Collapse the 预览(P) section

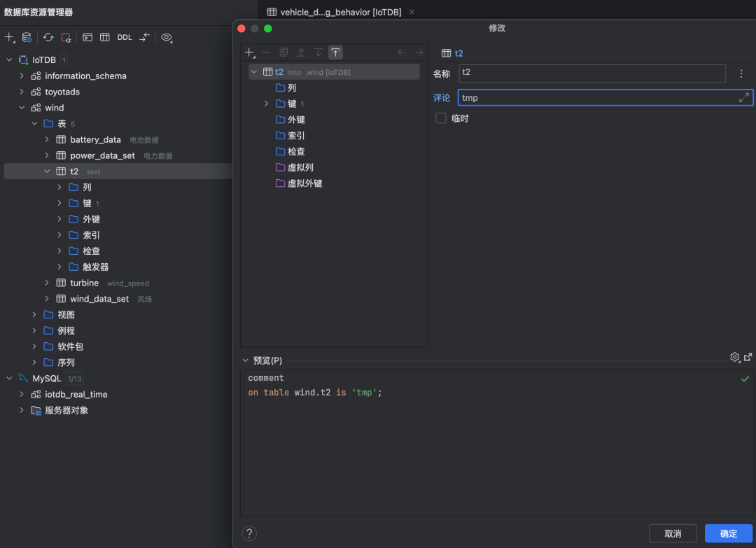(x=245, y=360)
